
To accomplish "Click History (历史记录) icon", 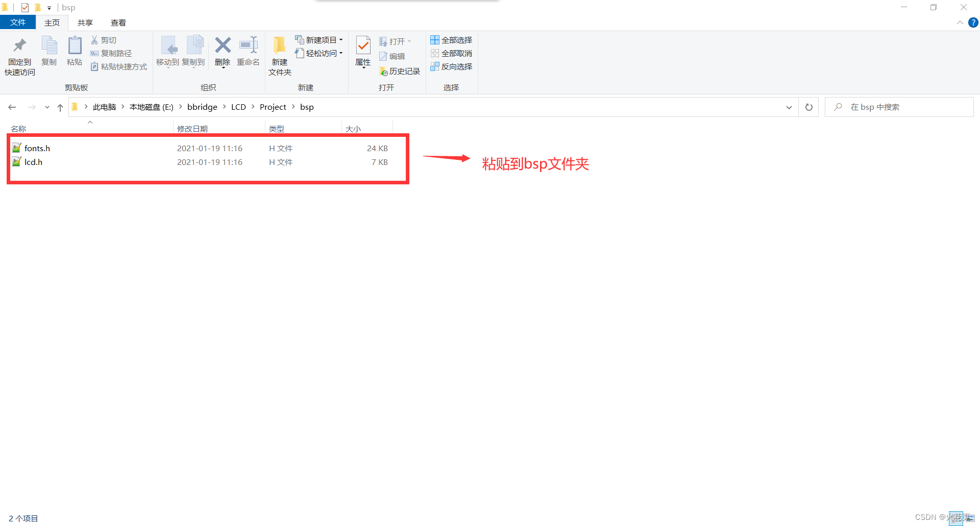I will coord(383,71).
